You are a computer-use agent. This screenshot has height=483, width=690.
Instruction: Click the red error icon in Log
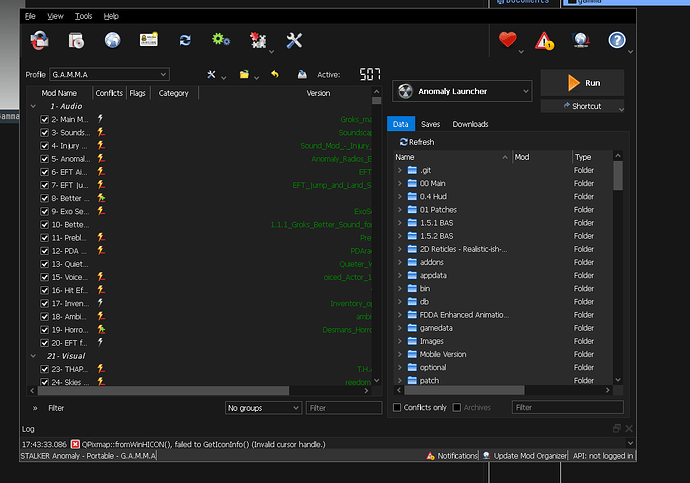75,444
